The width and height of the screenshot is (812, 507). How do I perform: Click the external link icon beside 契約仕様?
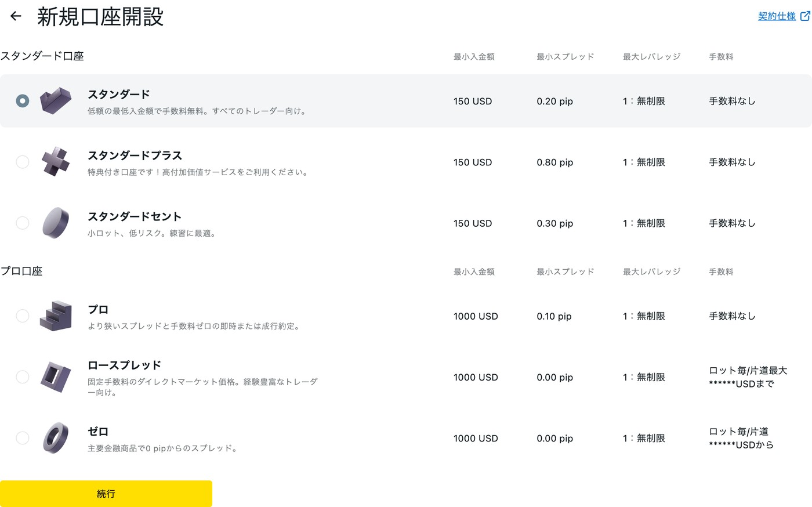(x=805, y=16)
